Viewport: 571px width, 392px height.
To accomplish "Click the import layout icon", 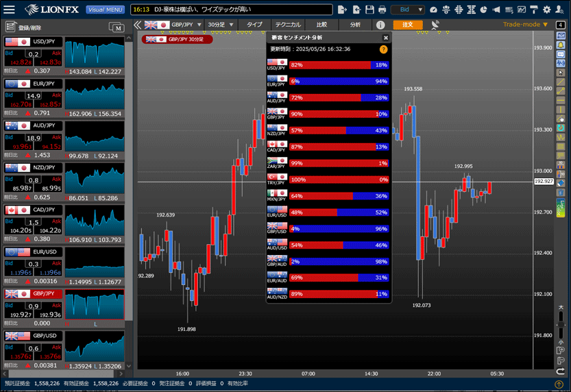I will [x=356, y=10].
